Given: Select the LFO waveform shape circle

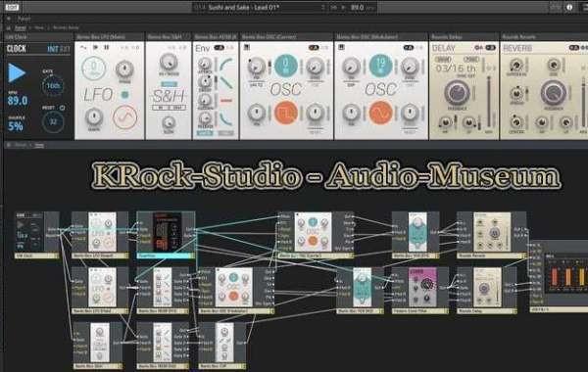Looking at the screenshot, I should coord(124,116).
